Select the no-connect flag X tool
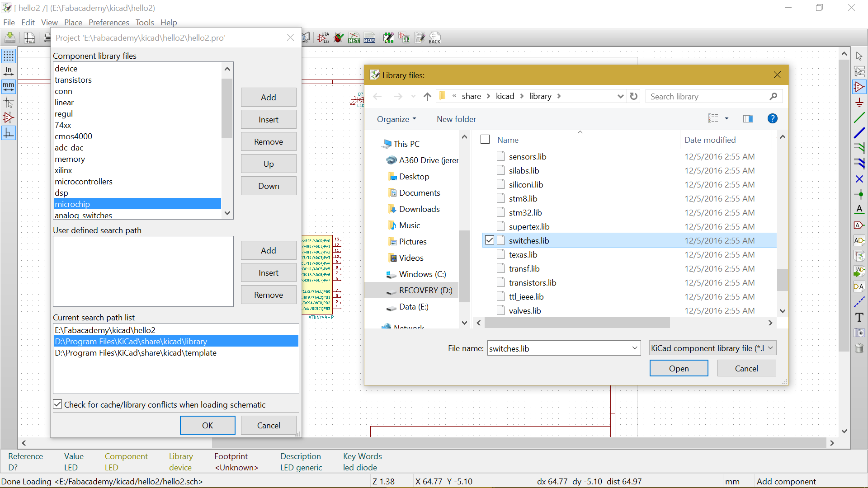The image size is (868, 488). pos(859,179)
